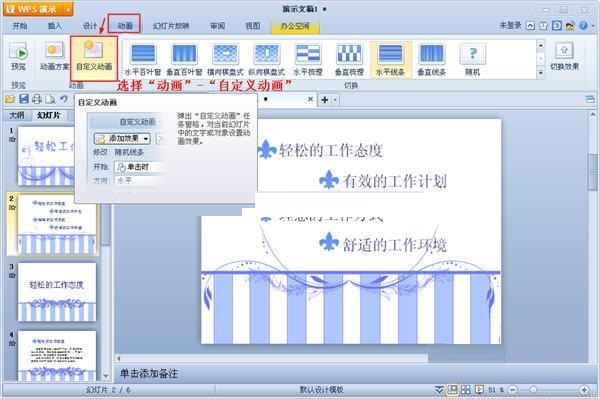This screenshot has height=399, width=600.
Task: Open the 开始 ribbon tab
Action: click(x=20, y=26)
